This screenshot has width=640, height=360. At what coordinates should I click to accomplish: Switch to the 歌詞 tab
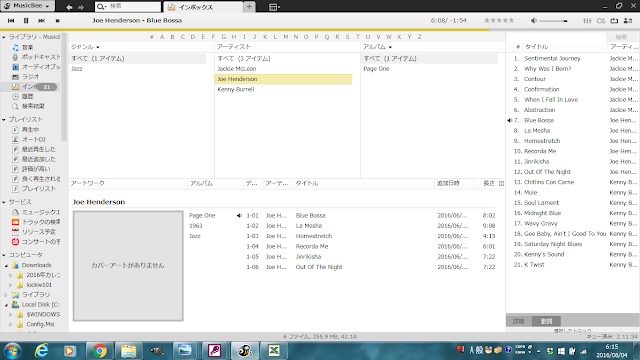pyautogui.click(x=547, y=321)
